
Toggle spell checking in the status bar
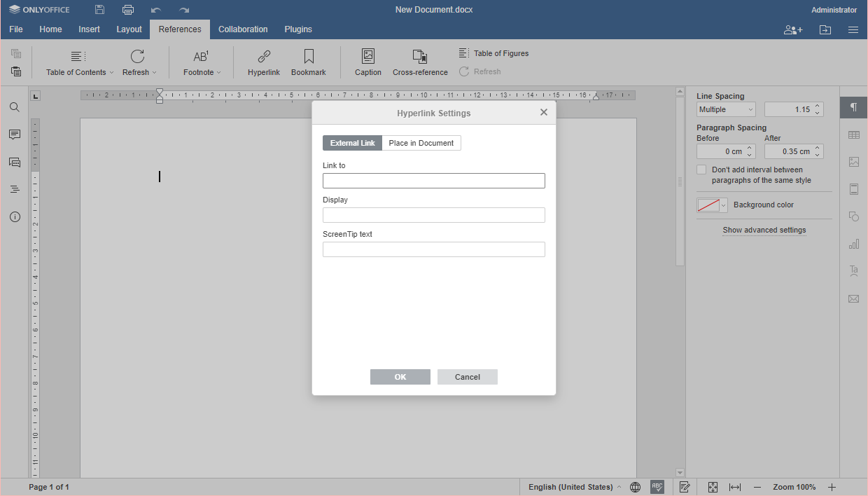click(657, 486)
